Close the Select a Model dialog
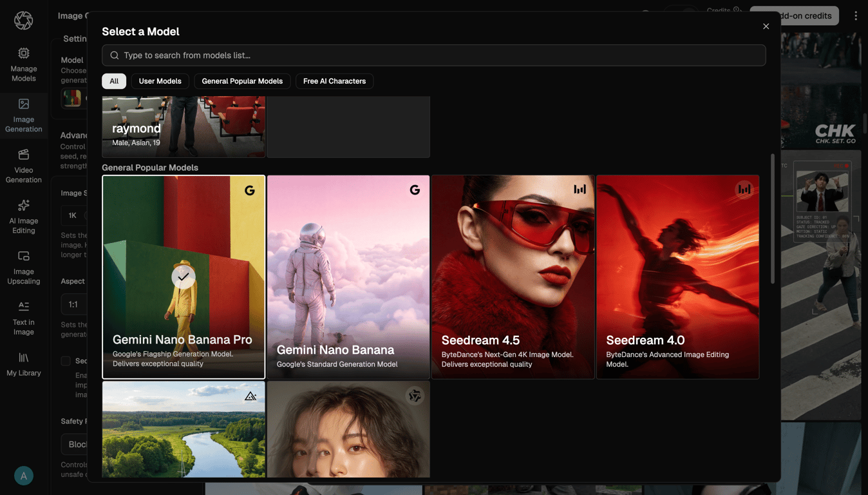 pos(766,26)
